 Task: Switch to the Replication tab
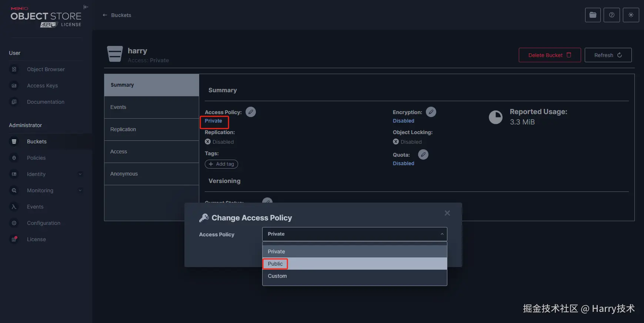(151, 130)
